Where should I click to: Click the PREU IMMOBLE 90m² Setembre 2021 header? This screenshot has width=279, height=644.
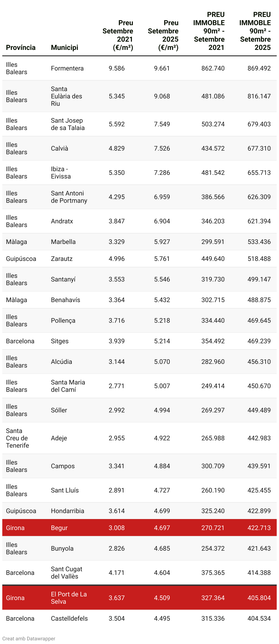click(209, 31)
